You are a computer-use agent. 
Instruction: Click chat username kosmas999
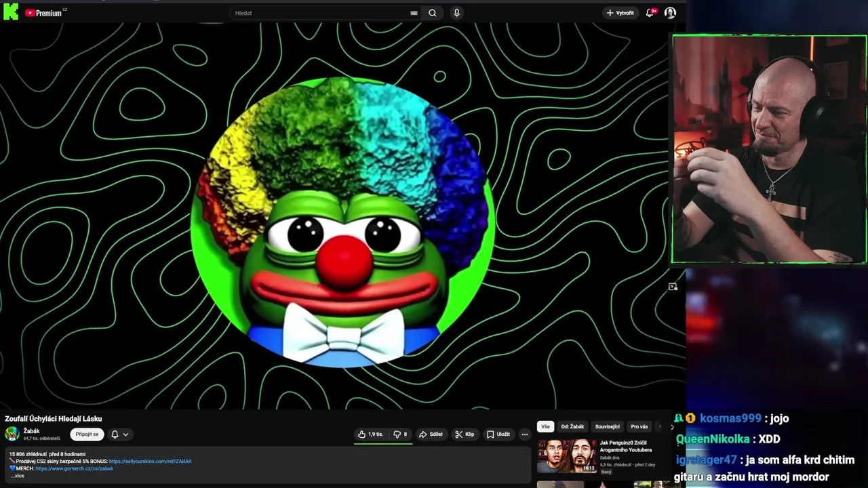pyautogui.click(x=730, y=419)
